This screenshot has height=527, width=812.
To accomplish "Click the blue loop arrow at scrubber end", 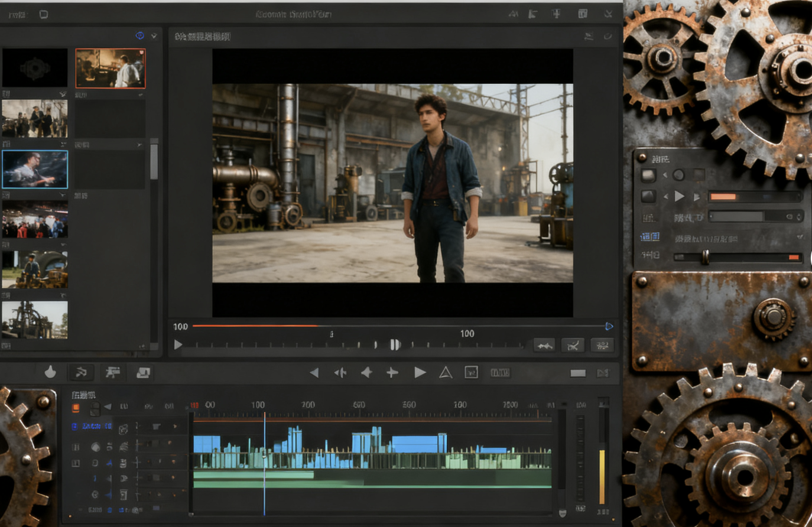I will pos(609,326).
